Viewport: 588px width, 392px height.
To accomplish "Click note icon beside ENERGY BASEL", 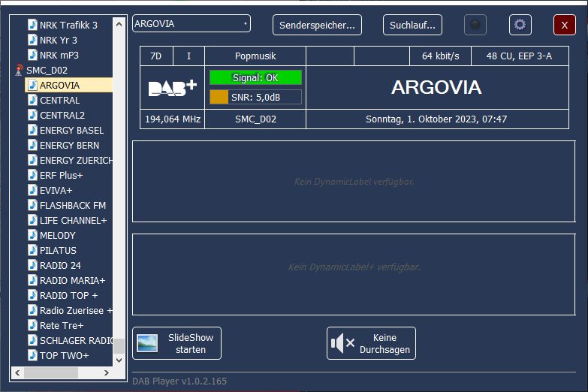I will [32, 130].
